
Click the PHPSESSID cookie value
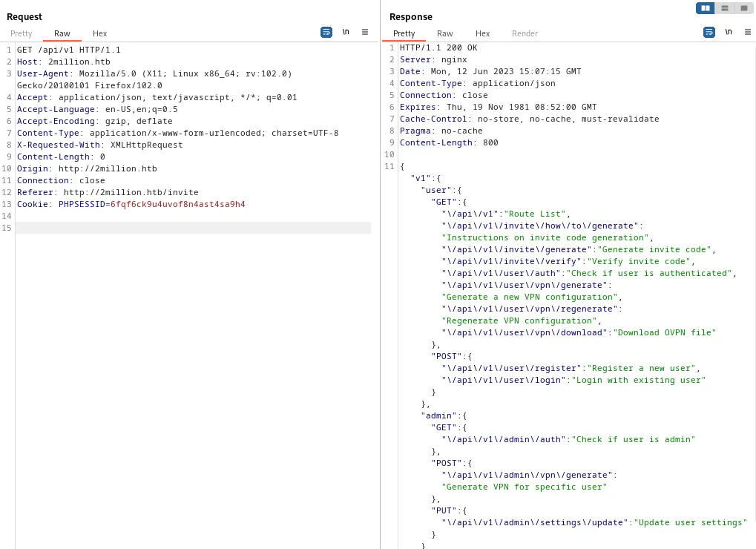pyautogui.click(x=178, y=204)
